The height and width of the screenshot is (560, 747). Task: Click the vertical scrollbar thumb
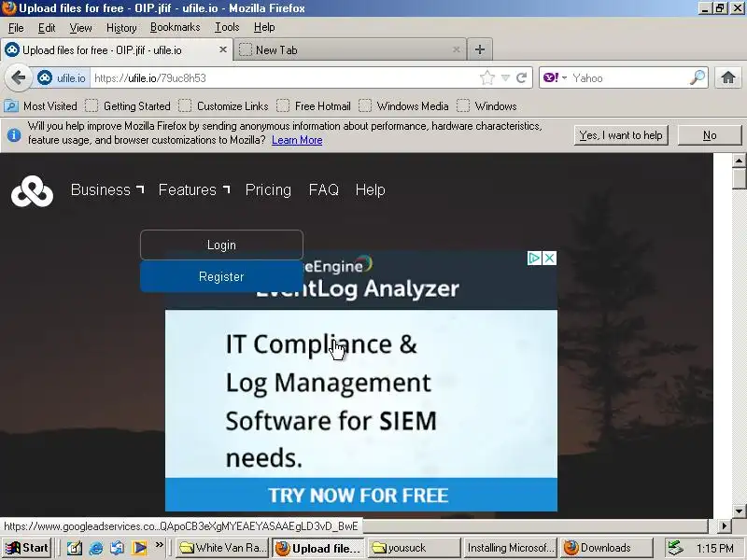point(739,178)
